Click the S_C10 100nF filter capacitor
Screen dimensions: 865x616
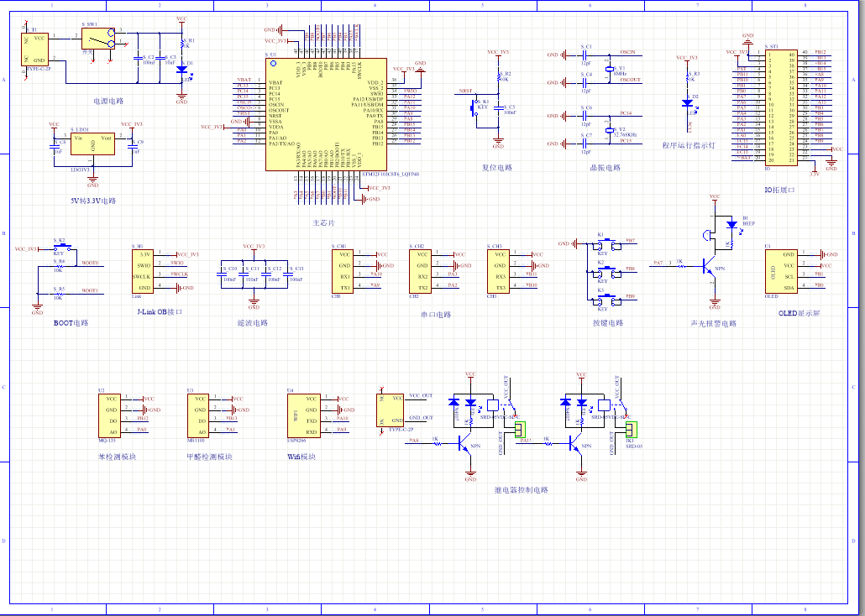(x=223, y=274)
